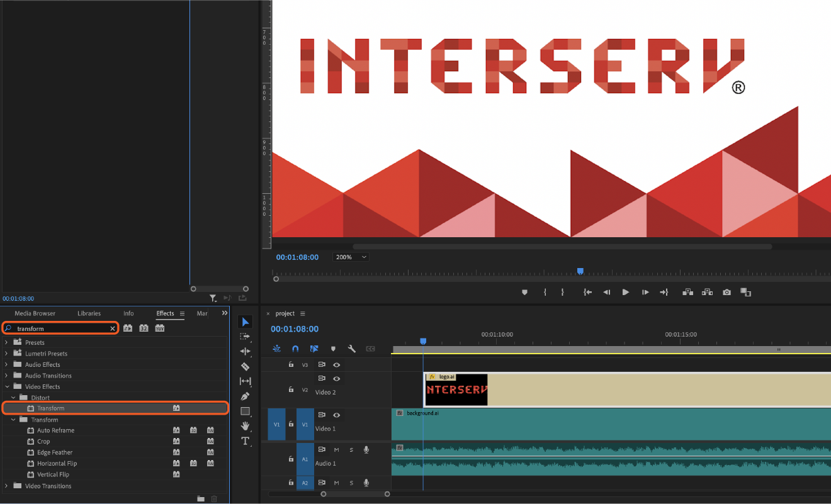Select the Pen tool
The width and height of the screenshot is (831, 504).
tap(246, 396)
